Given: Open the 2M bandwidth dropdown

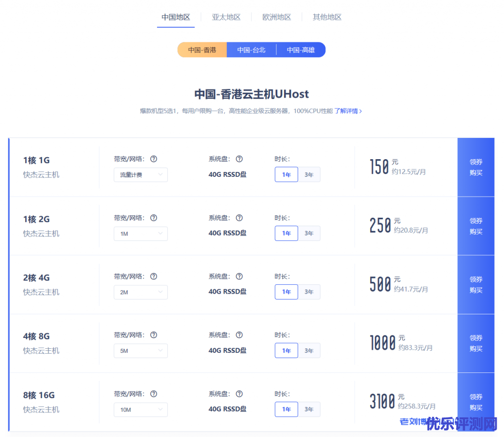Looking at the screenshot, I should pyautogui.click(x=141, y=292).
